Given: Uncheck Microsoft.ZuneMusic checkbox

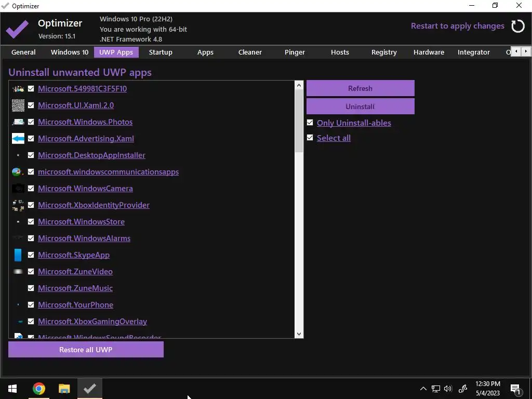Looking at the screenshot, I should [31, 288].
